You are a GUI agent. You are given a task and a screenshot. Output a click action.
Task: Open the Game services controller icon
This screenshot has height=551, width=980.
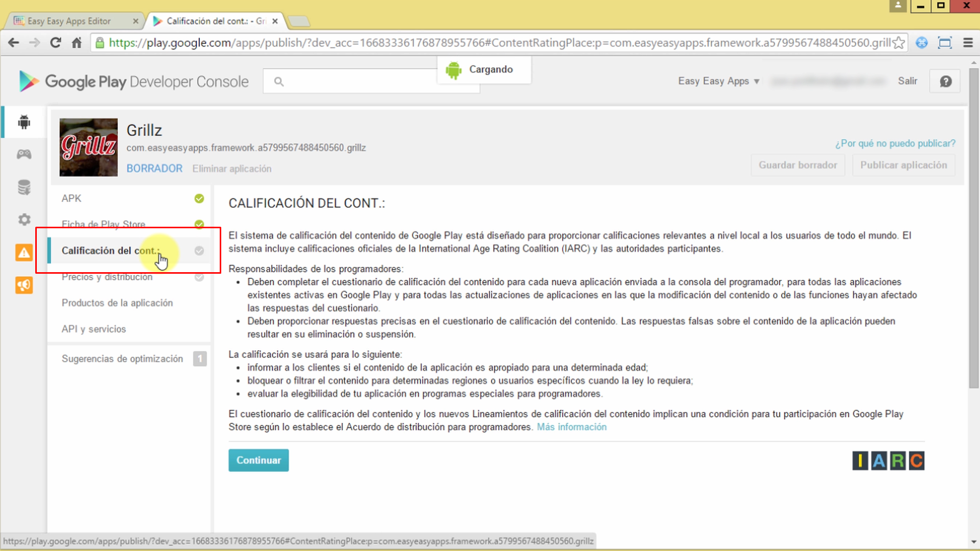tap(24, 154)
